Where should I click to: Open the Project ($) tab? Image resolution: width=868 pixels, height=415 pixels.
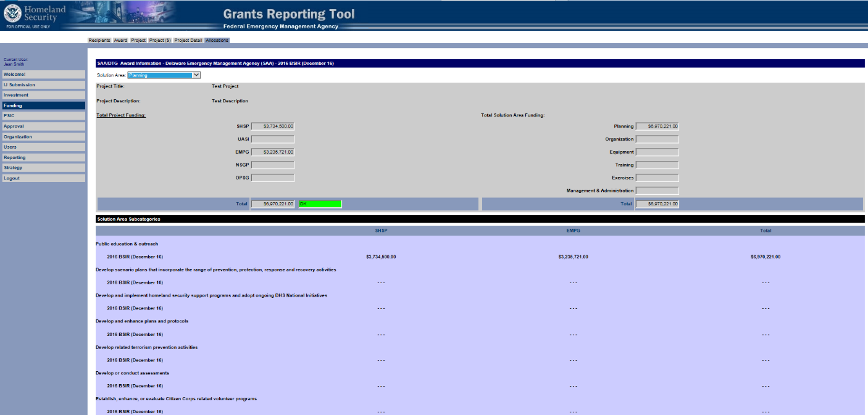[160, 40]
